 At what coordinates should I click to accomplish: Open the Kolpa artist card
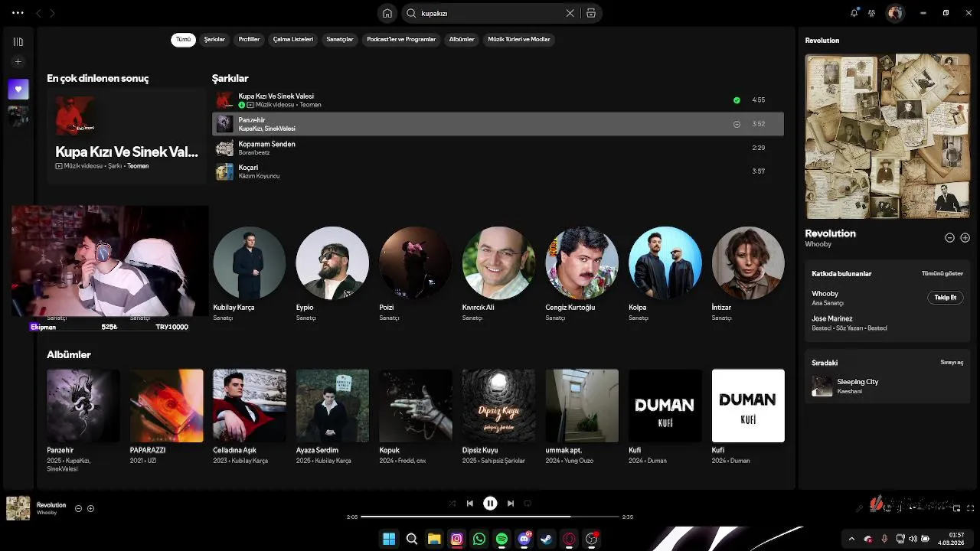click(665, 274)
